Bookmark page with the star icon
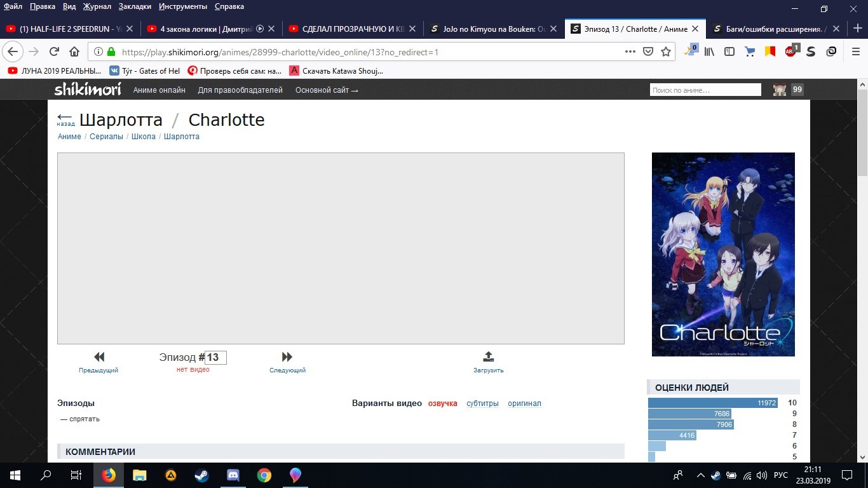 click(666, 52)
